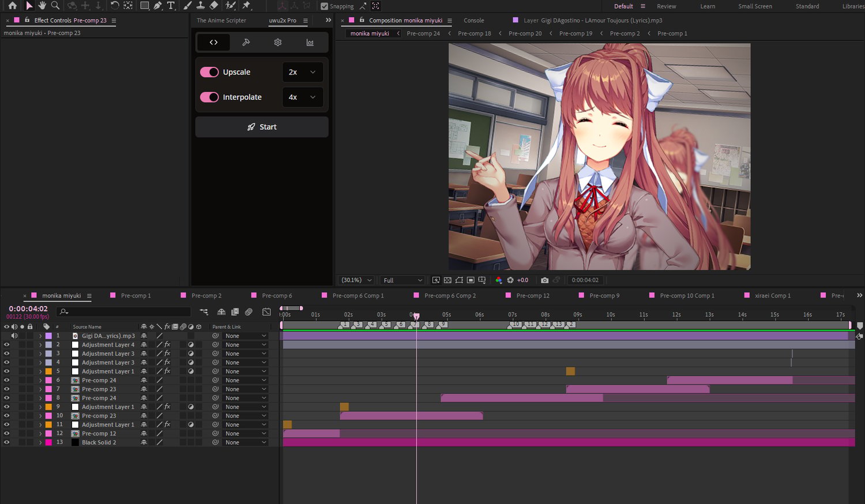Image resolution: width=865 pixels, height=504 pixels.
Task: Expand layer 13 Black Solid 2 properties
Action: click(40, 442)
